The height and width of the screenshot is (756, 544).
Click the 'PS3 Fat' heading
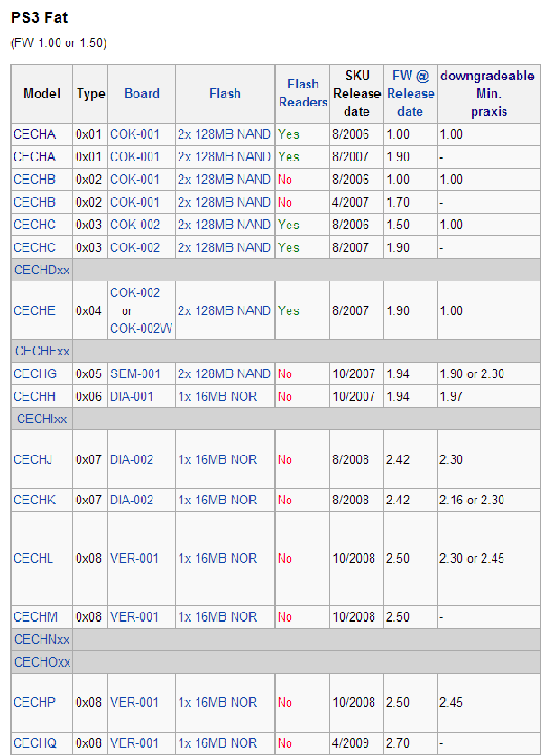pyautogui.click(x=39, y=17)
